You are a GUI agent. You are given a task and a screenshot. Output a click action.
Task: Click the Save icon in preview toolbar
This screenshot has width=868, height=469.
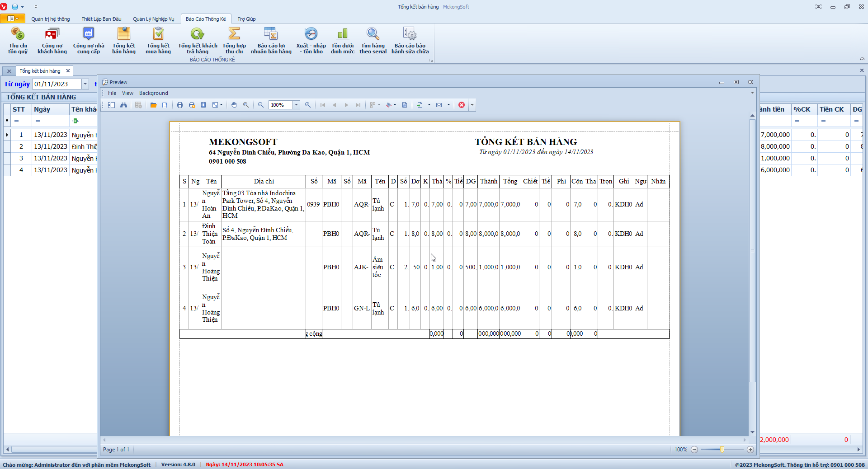(165, 105)
